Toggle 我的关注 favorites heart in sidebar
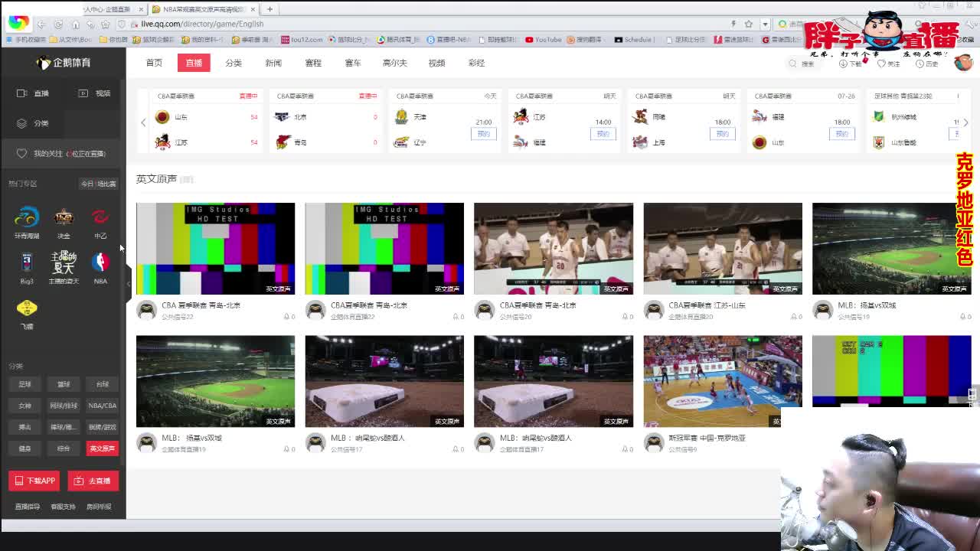Viewport: 980px width, 551px height. tap(22, 153)
